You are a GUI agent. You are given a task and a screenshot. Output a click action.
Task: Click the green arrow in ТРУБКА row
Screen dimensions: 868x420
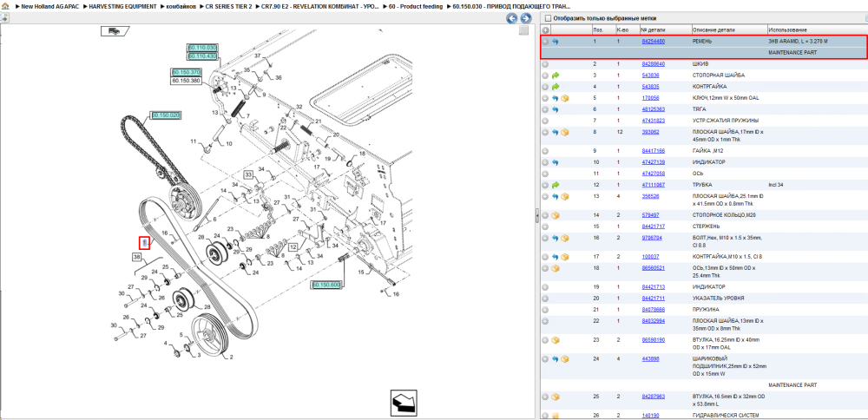point(556,185)
